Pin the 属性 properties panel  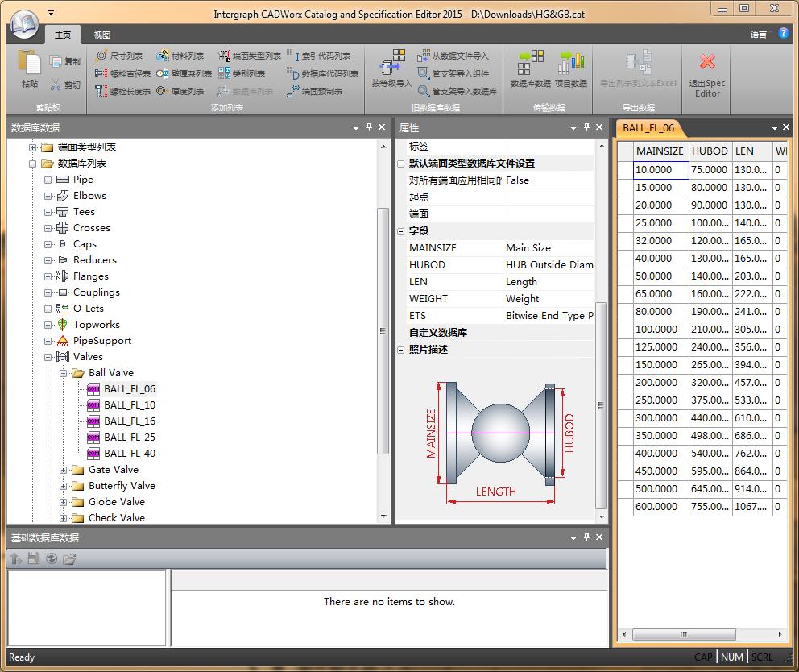tap(586, 127)
